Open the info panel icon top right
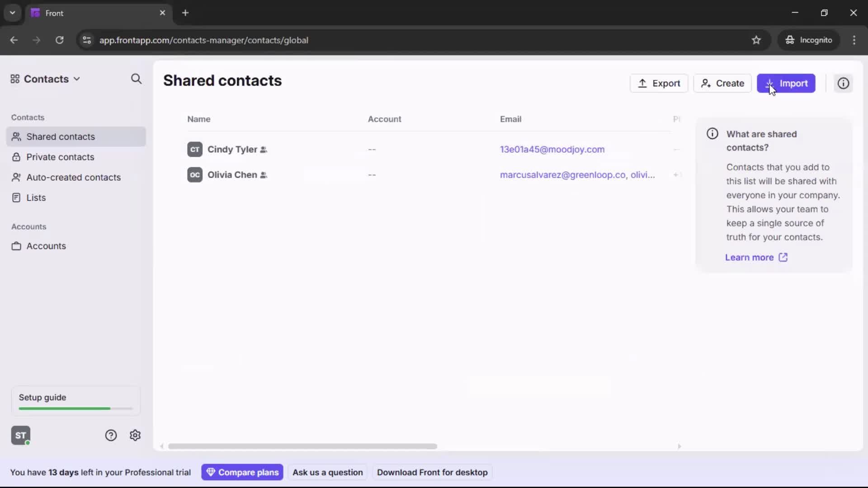 click(844, 83)
